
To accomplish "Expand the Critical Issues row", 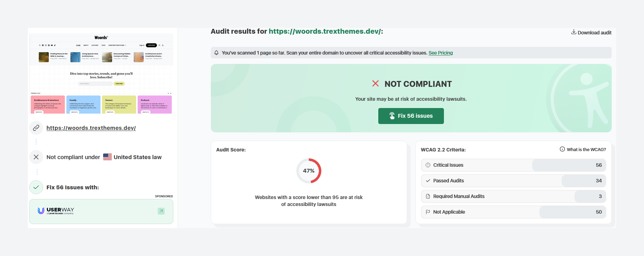I will (x=513, y=165).
